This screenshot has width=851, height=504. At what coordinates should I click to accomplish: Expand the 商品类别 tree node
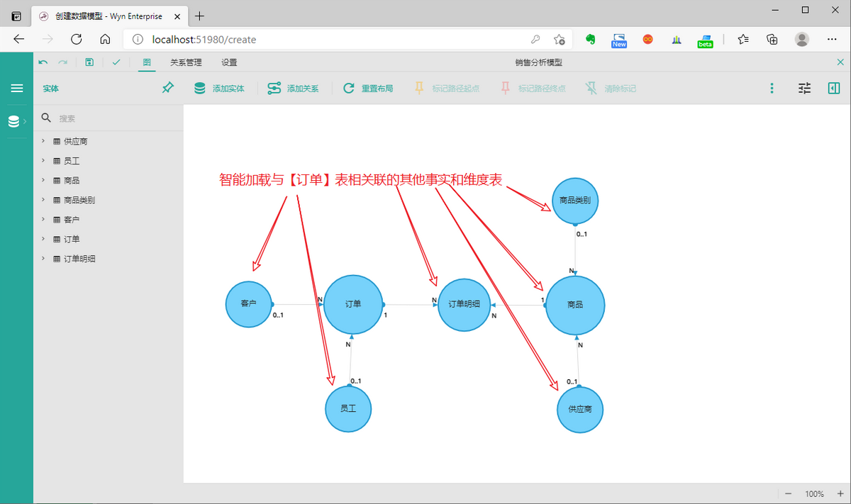pos(43,200)
